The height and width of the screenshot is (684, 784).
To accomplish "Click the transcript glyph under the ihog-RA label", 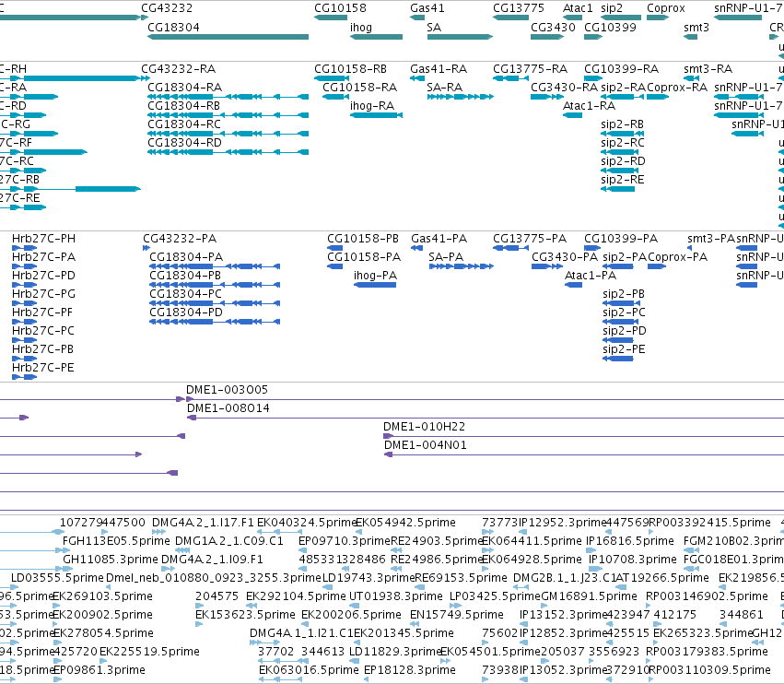I will pyautogui.click(x=376, y=115).
